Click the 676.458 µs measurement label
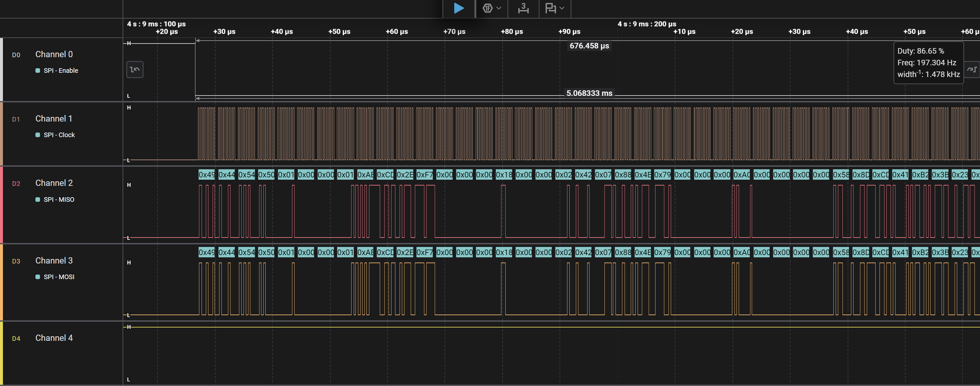Viewport: 980px width, 386px height. click(x=589, y=46)
